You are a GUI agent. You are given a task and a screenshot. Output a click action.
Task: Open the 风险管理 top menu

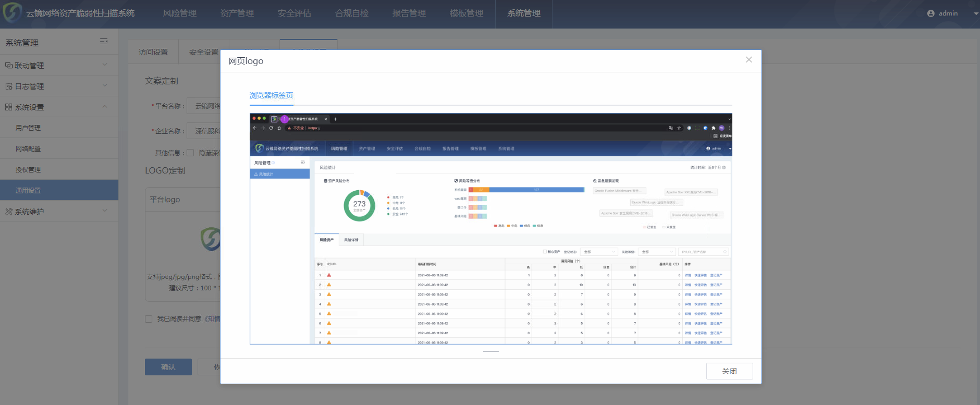coord(179,13)
